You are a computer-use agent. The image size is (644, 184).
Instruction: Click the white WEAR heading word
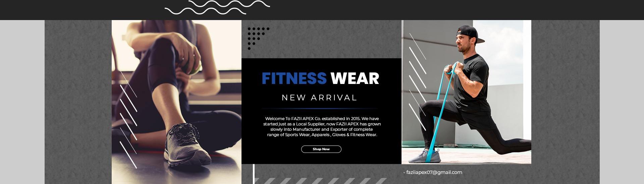click(x=355, y=78)
